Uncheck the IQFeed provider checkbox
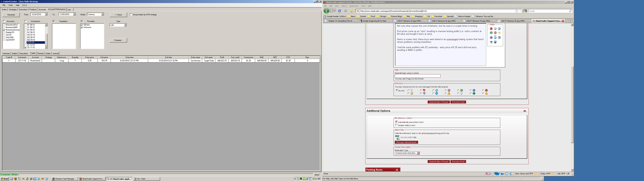The width and height of the screenshot is (644, 181). coord(82,25)
